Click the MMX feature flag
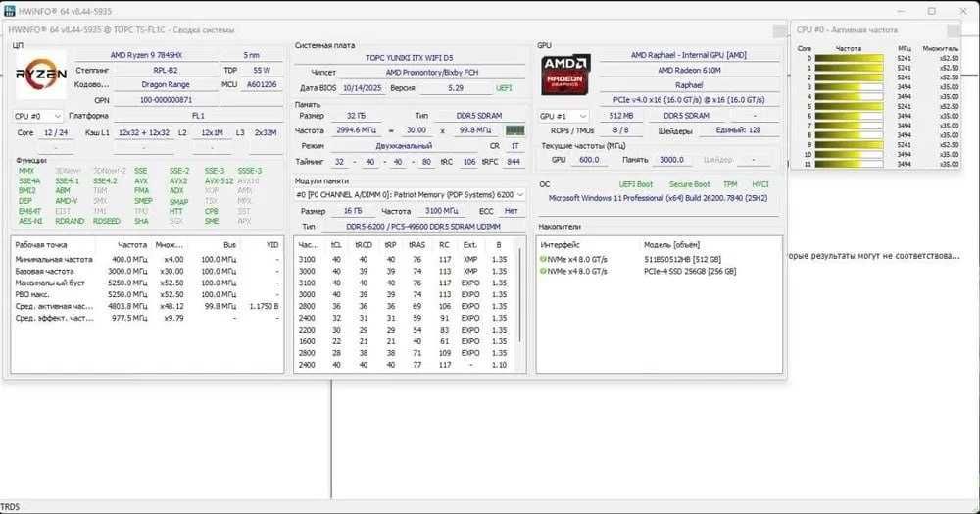The height and width of the screenshot is (514, 980). click(x=26, y=171)
